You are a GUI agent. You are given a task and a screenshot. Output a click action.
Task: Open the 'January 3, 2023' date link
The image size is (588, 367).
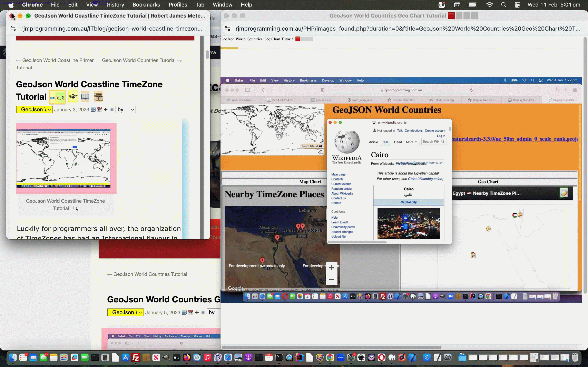click(71, 110)
